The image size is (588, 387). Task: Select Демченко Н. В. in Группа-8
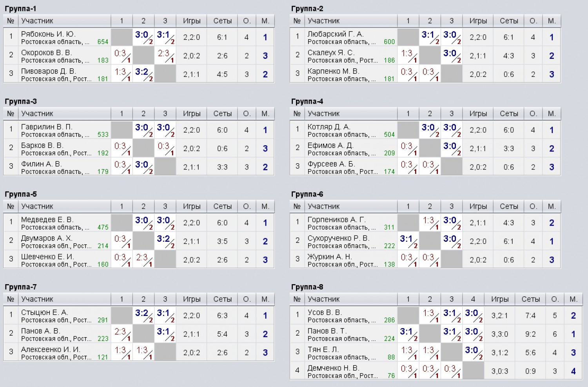333,368
